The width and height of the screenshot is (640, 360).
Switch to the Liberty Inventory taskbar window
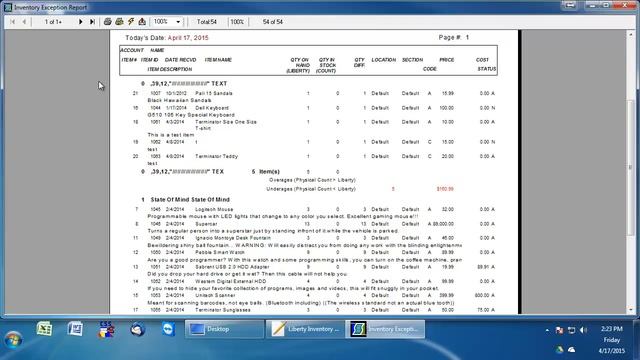pos(304,329)
